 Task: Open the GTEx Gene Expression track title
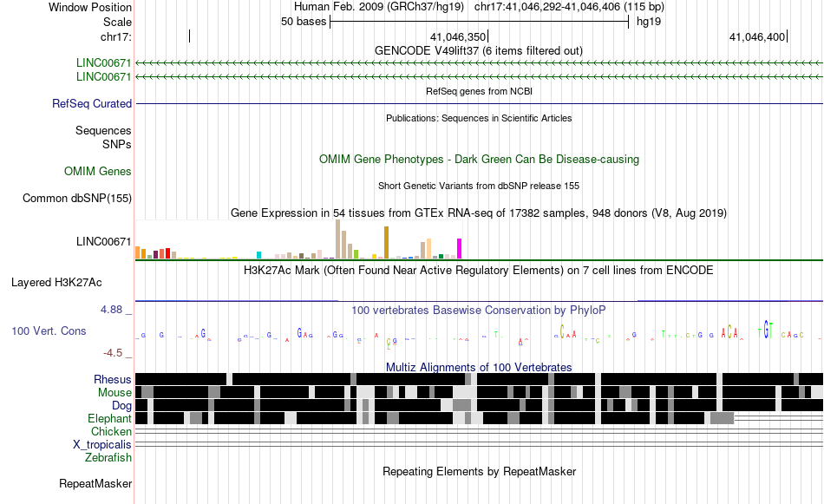click(478, 213)
